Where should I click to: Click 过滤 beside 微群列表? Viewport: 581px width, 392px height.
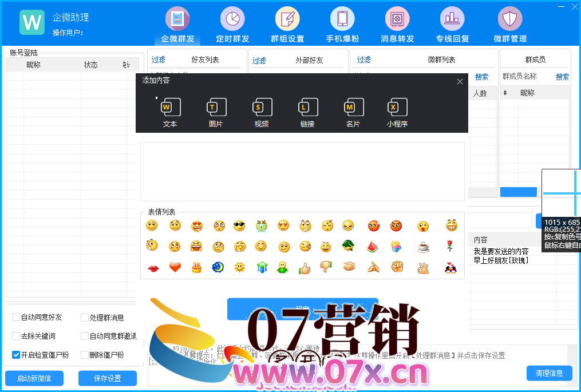(364, 60)
